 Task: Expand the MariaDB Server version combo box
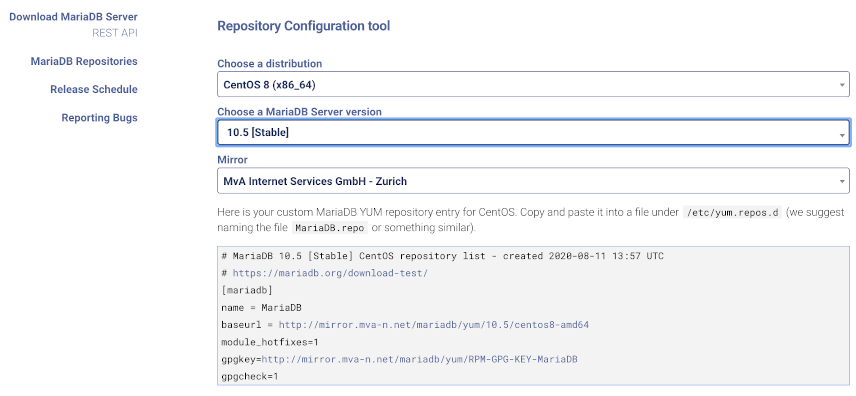533,133
